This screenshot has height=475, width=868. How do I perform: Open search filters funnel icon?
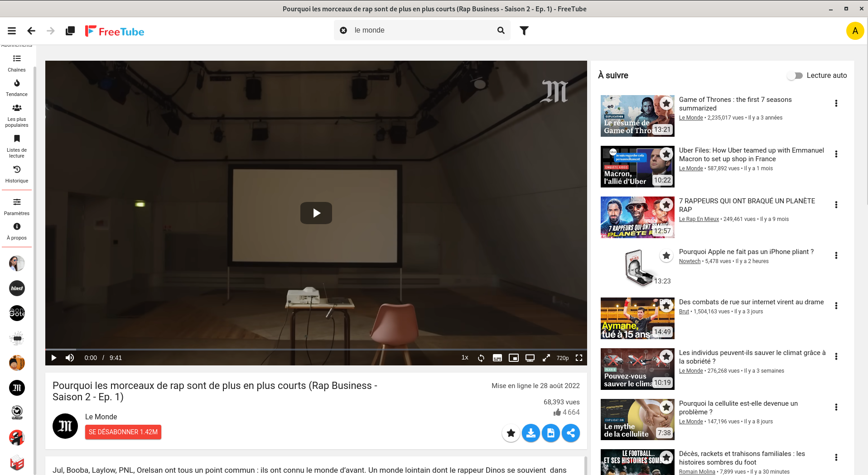[x=524, y=30]
